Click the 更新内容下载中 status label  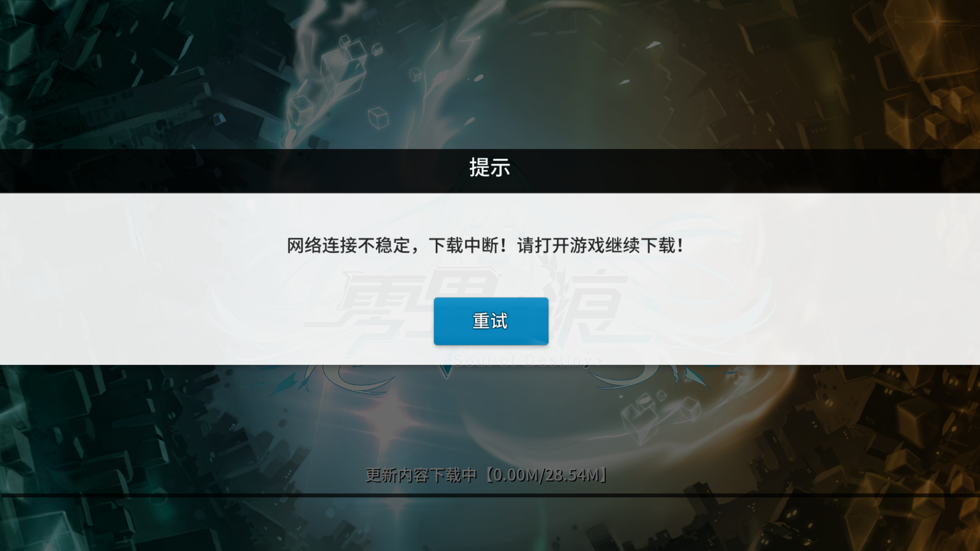421,475
